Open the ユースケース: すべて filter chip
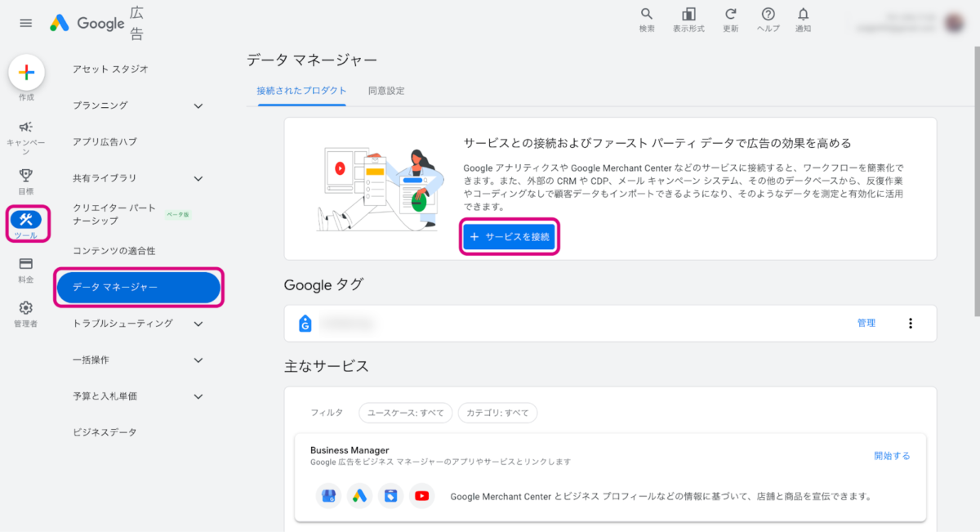The height and width of the screenshot is (532, 980). pos(405,413)
